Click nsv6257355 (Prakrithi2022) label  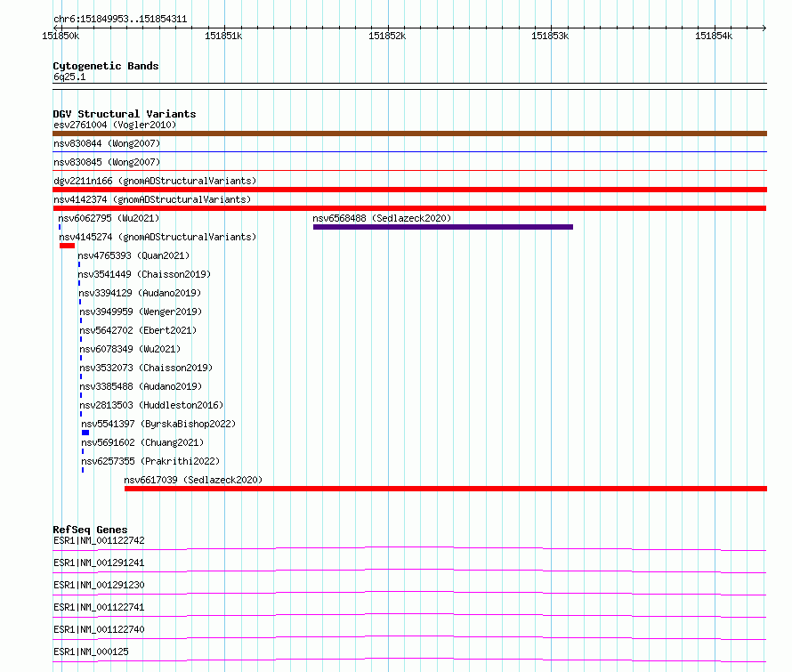point(150,461)
